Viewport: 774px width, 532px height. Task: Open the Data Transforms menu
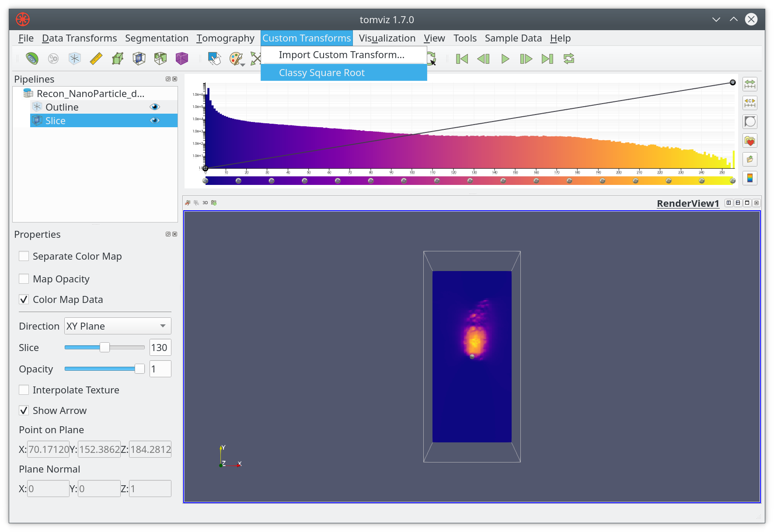[x=80, y=38]
